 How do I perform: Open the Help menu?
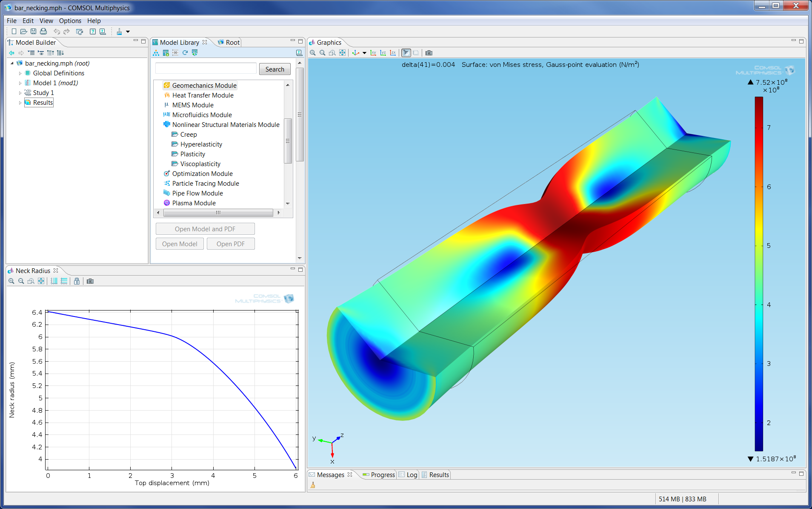[94, 20]
